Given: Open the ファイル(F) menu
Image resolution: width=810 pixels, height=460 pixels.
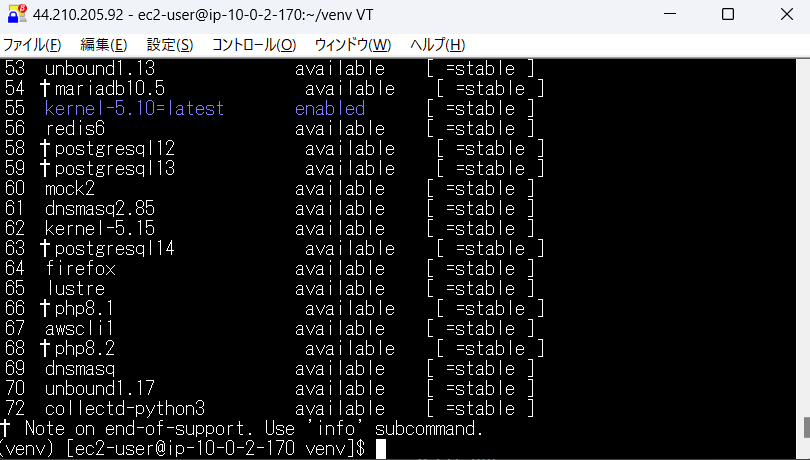Looking at the screenshot, I should (x=32, y=45).
